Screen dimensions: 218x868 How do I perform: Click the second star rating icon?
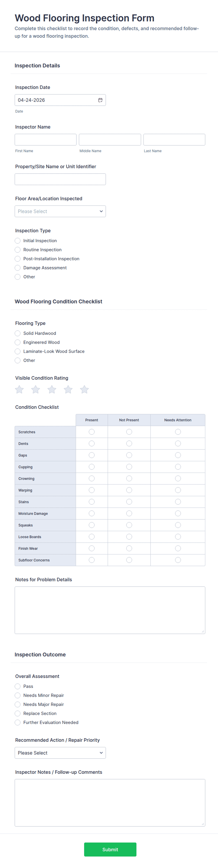(x=35, y=389)
